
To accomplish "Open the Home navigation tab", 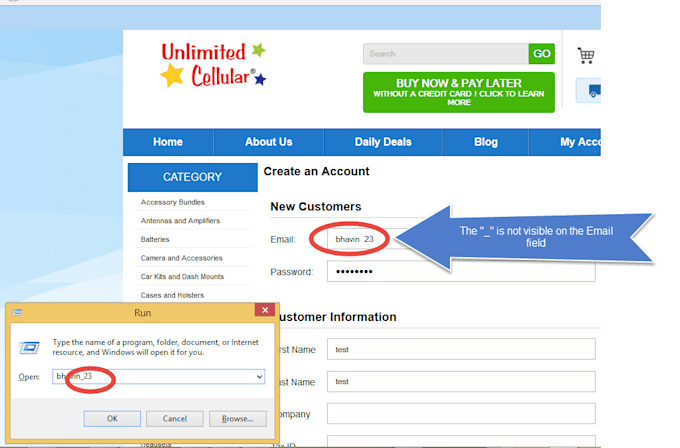I will pos(168,142).
